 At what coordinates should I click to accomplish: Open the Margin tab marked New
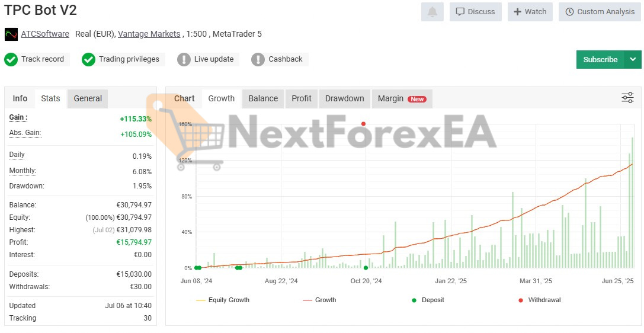point(401,98)
